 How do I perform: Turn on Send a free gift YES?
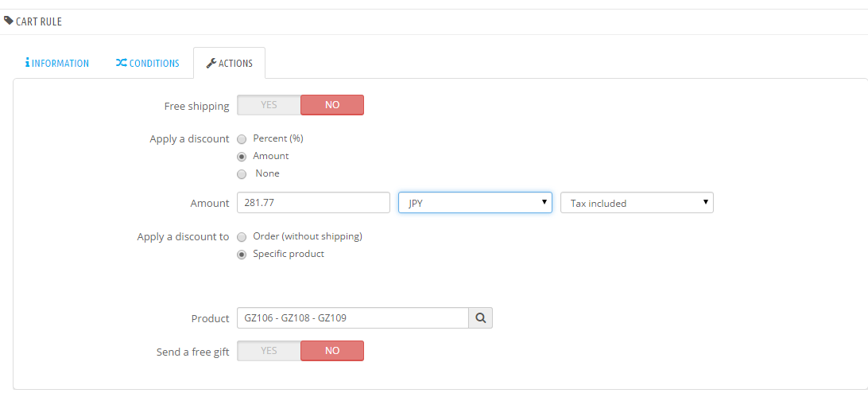269,351
